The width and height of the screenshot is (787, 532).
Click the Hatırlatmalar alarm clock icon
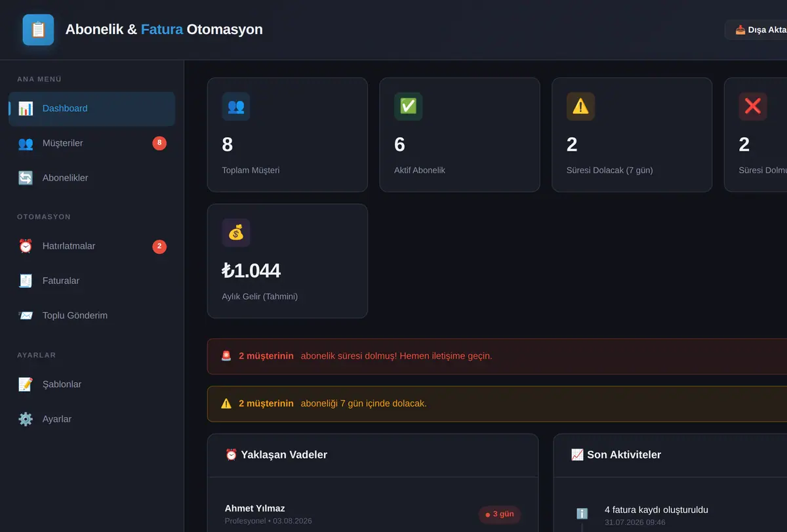coord(26,247)
